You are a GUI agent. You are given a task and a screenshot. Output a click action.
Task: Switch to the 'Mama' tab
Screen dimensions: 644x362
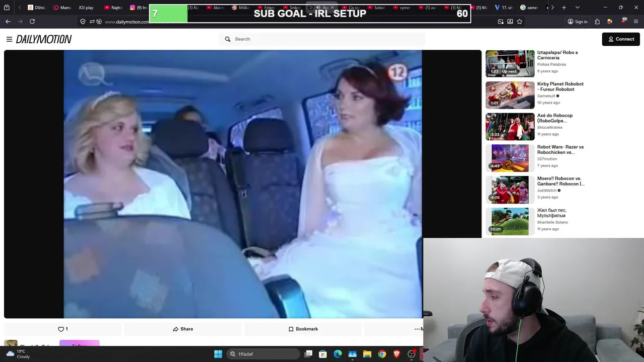tap(62, 8)
